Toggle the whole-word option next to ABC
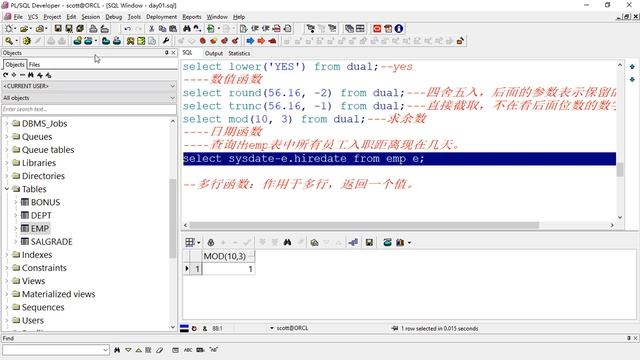 click(x=200, y=350)
